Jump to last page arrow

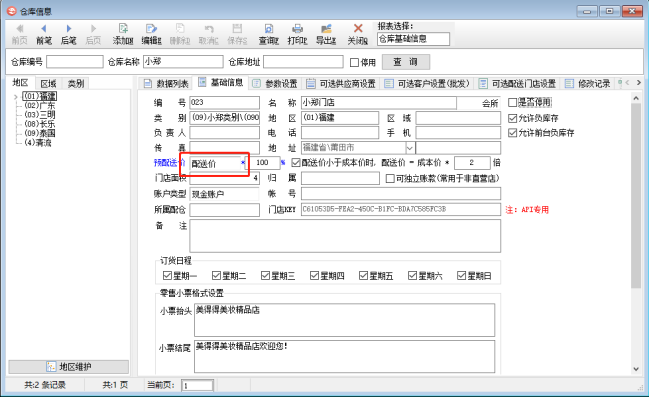(x=93, y=29)
